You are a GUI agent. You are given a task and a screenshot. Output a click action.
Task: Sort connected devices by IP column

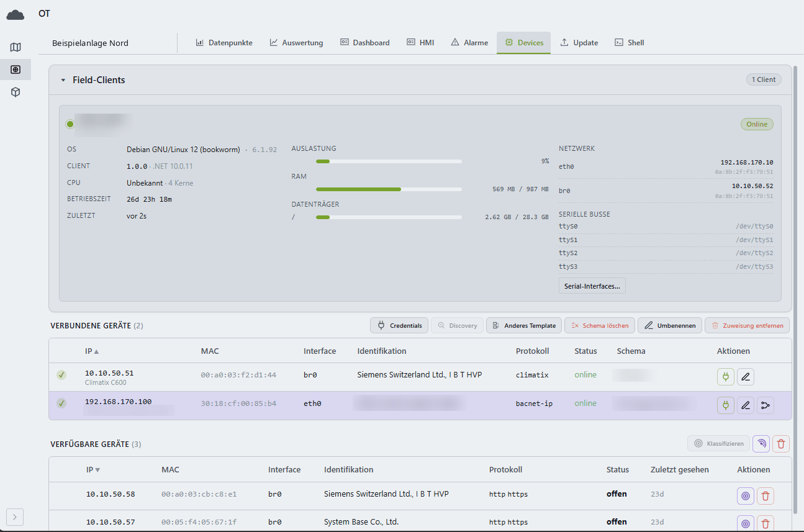tap(92, 351)
